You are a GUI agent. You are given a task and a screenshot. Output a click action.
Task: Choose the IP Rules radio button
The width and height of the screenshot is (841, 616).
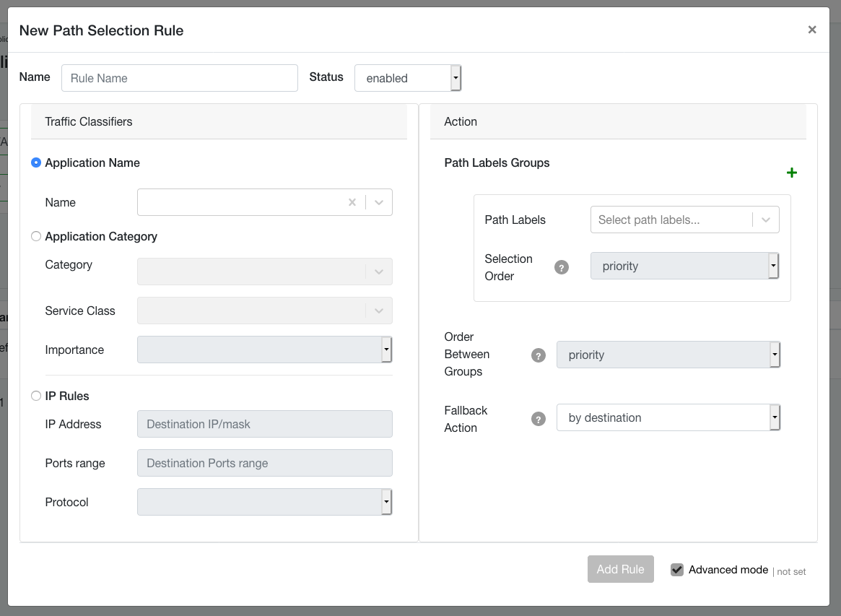[36, 396]
